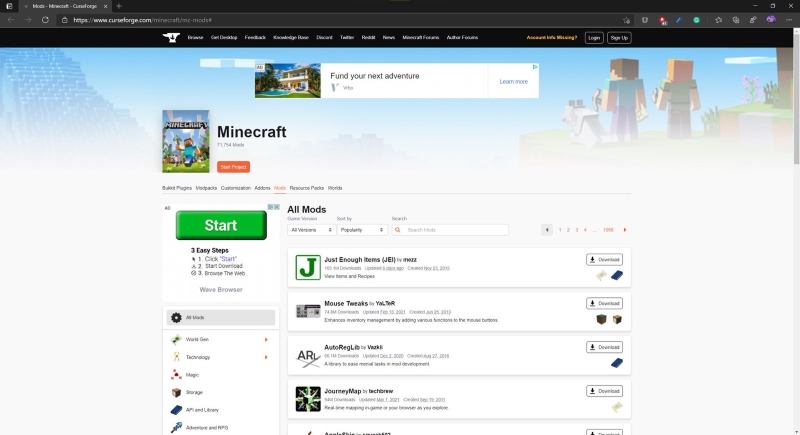Open the Mouse Tweaks mod thumbnail
The image size is (800, 435).
pos(308,311)
